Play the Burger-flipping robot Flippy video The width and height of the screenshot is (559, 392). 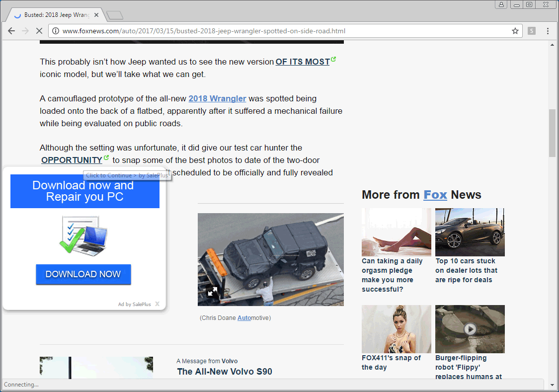coord(470,329)
